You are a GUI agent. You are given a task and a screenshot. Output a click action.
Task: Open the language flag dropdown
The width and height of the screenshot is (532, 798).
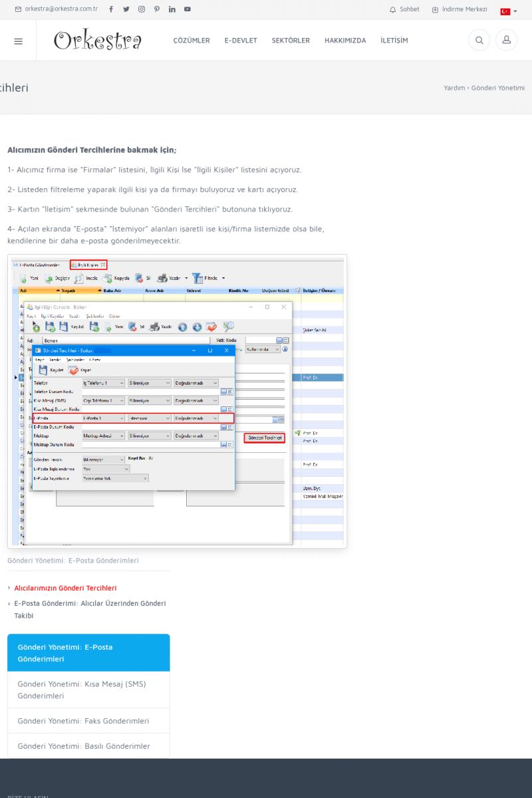point(509,11)
